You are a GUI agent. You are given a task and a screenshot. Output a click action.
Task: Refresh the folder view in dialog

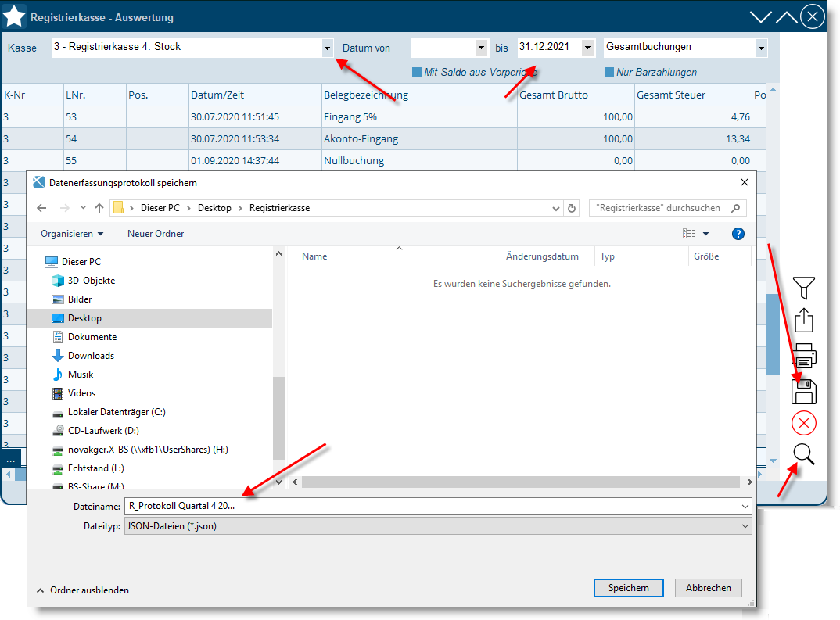[x=572, y=209]
